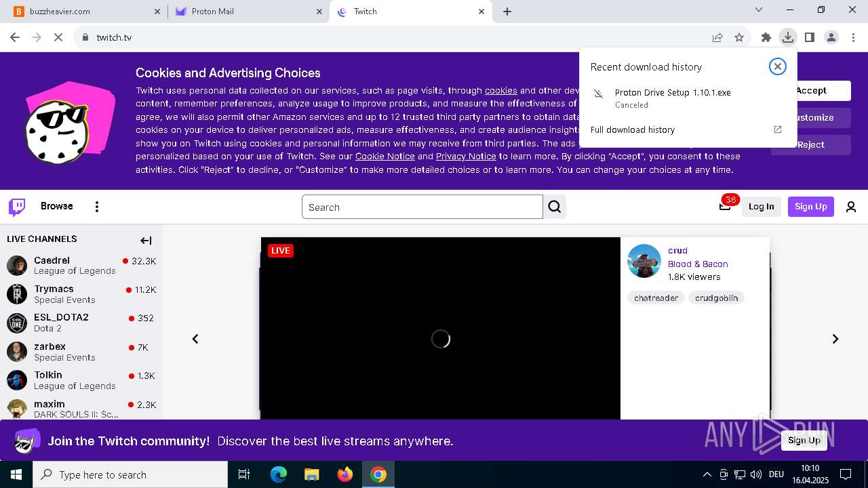Open the Cookie Notice link
The image size is (868, 488).
pos(385,156)
